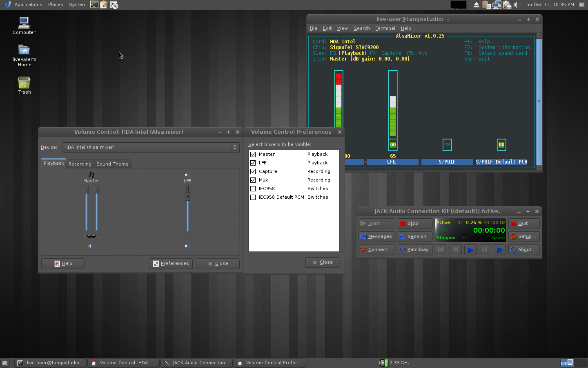
Task: Uncheck the LFE mixer checkbox
Action: pos(253,163)
